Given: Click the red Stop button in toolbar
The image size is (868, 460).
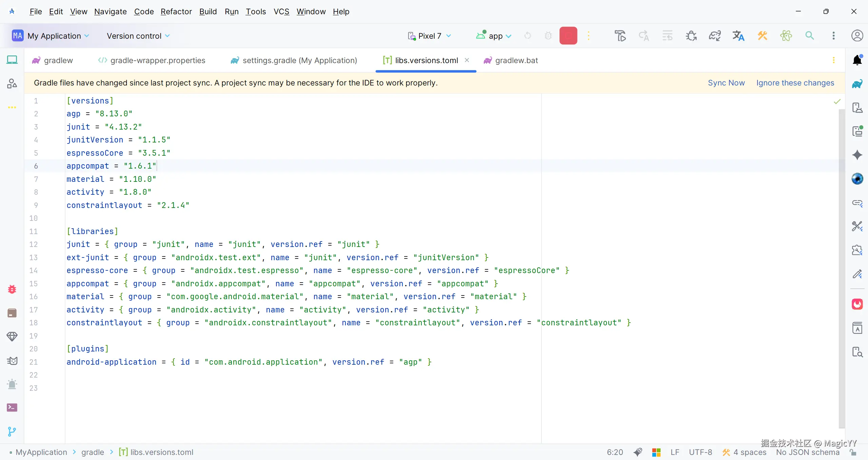Looking at the screenshot, I should [568, 36].
